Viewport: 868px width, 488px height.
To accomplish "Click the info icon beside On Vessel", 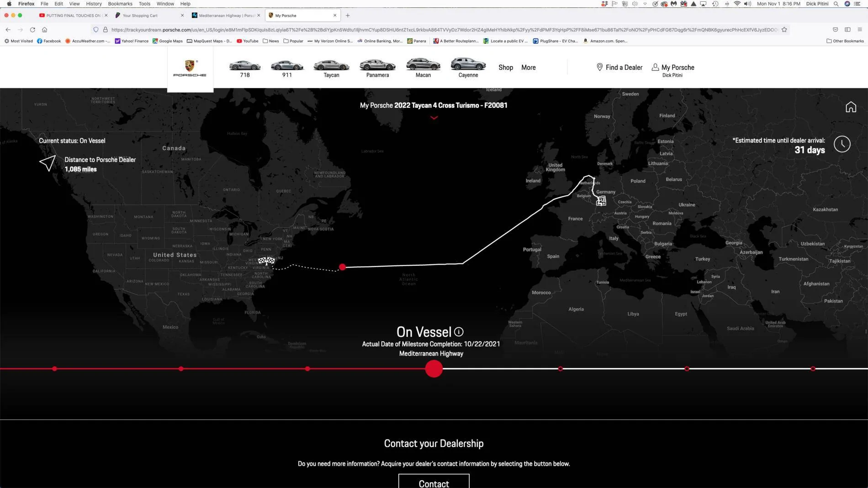I will (x=459, y=332).
